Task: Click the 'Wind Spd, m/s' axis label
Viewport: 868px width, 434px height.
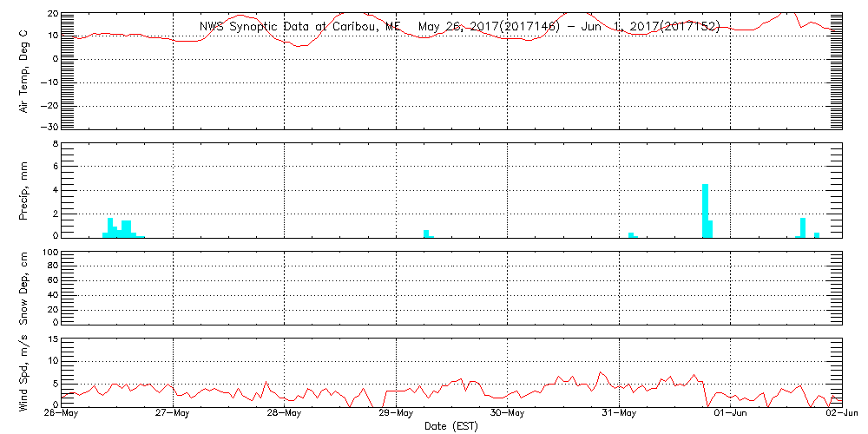Action: point(23,373)
